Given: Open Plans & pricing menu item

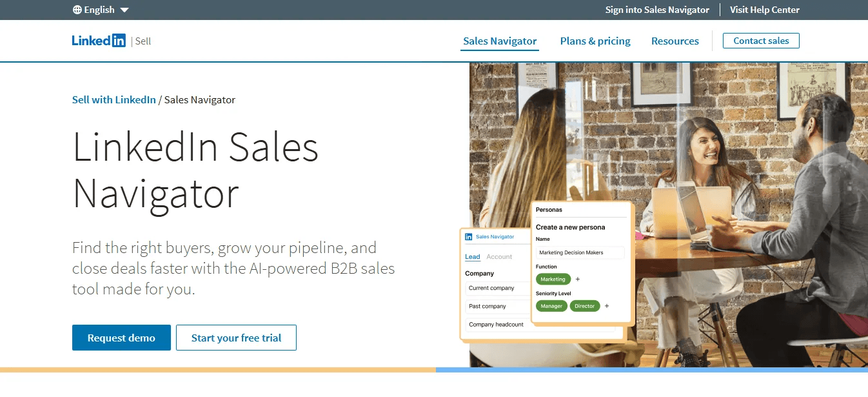Looking at the screenshot, I should [595, 41].
